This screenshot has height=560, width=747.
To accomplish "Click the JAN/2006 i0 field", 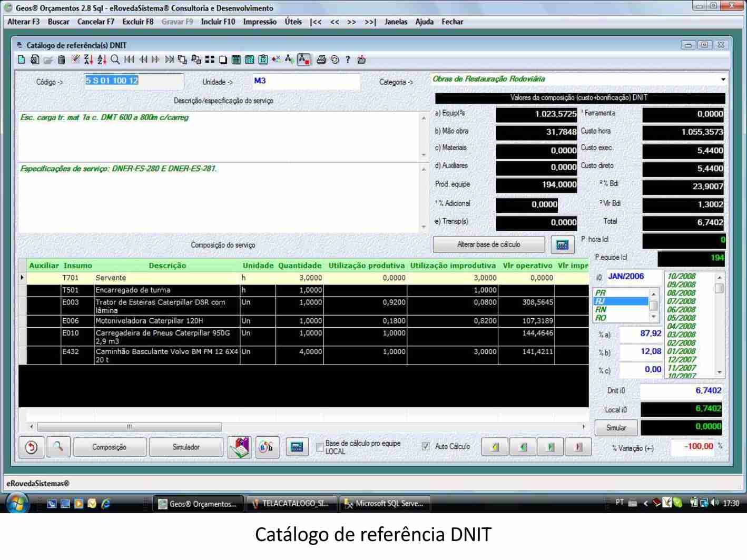I will [634, 277].
